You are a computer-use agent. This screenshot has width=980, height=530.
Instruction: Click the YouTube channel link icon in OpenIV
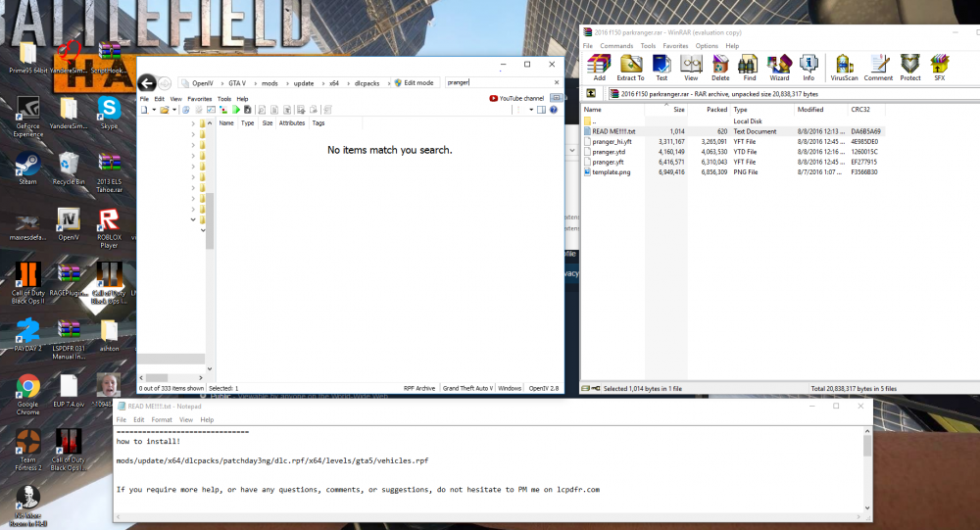(516, 98)
